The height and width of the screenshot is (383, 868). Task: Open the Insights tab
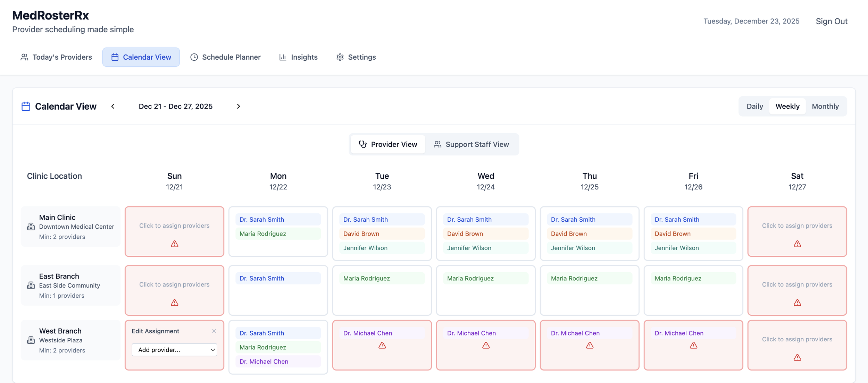pos(298,57)
